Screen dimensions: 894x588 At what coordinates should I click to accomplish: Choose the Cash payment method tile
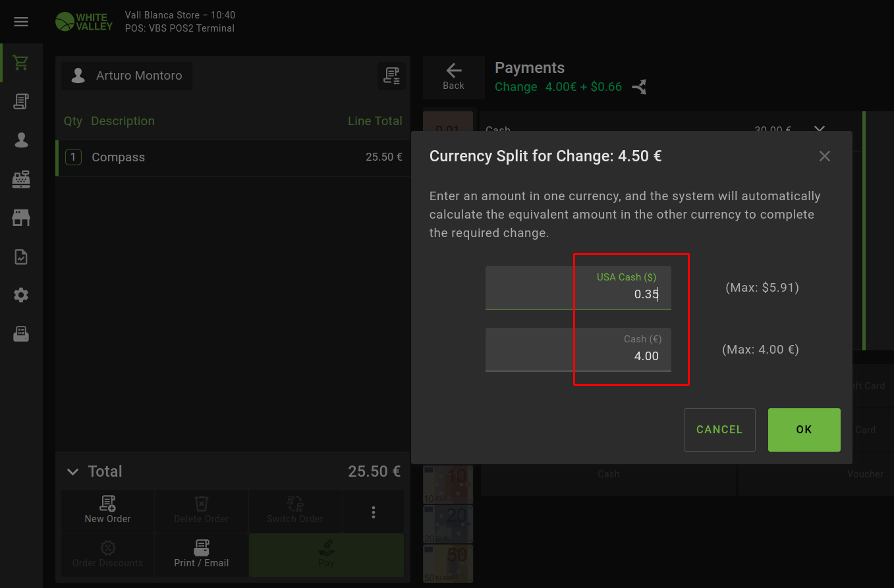609,474
